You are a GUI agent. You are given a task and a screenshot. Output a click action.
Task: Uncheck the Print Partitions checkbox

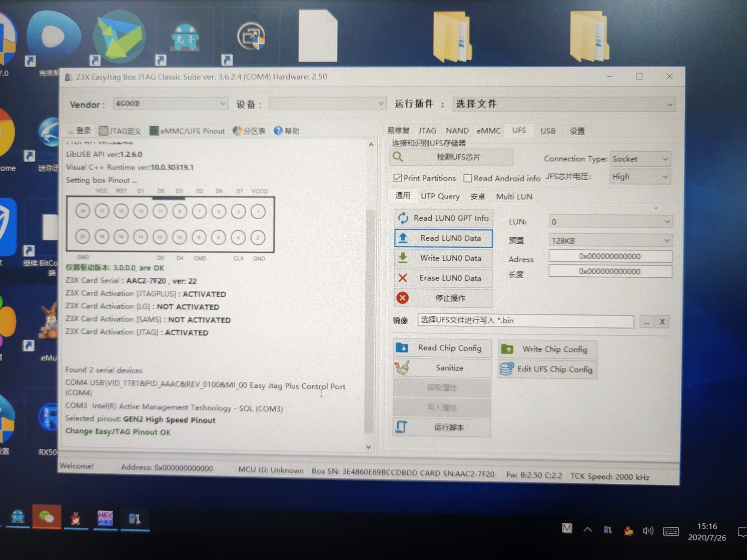398,178
